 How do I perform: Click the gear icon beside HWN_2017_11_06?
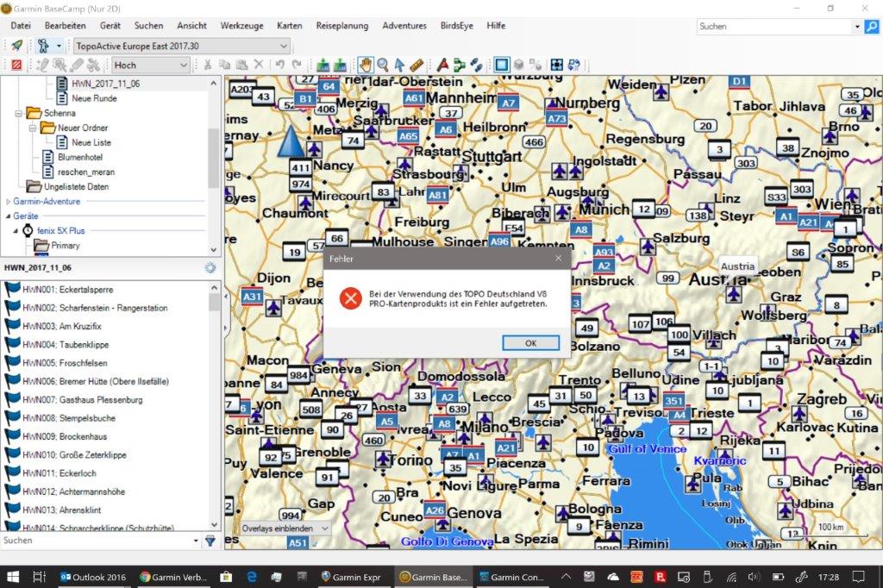[210, 267]
